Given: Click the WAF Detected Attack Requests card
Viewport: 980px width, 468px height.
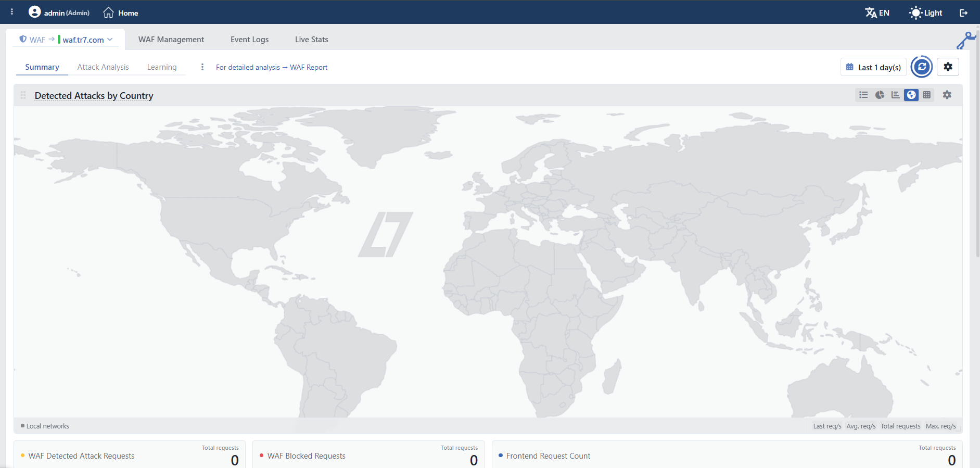Looking at the screenshot, I should coord(130,454).
